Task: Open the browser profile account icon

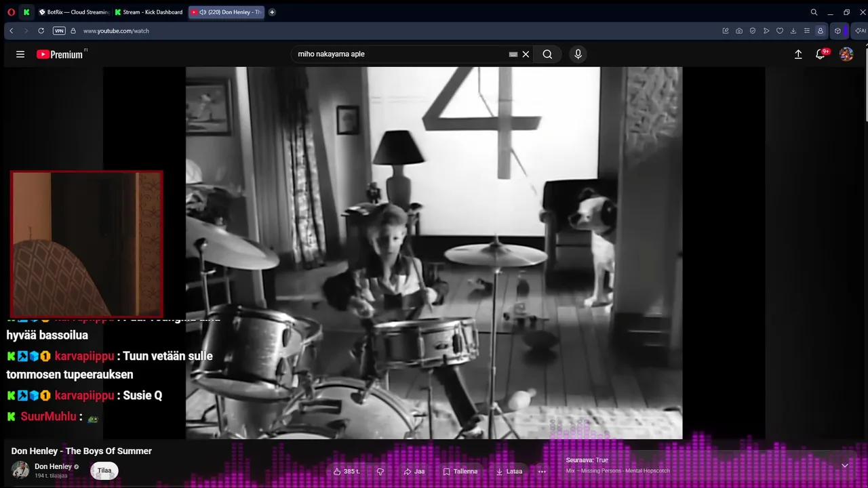Action: 821,30
